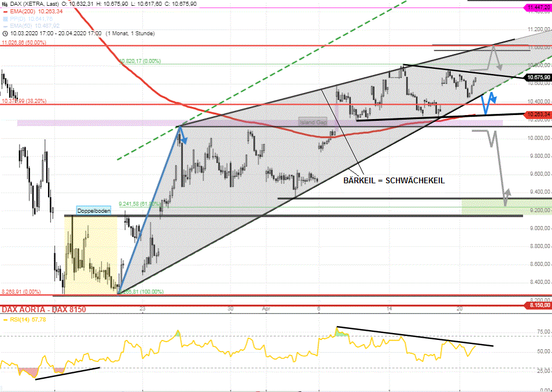The width and height of the screenshot is (552, 392).
Task: Open the 10.03.2020 - 20.04.2020 date range
Action: (56, 34)
